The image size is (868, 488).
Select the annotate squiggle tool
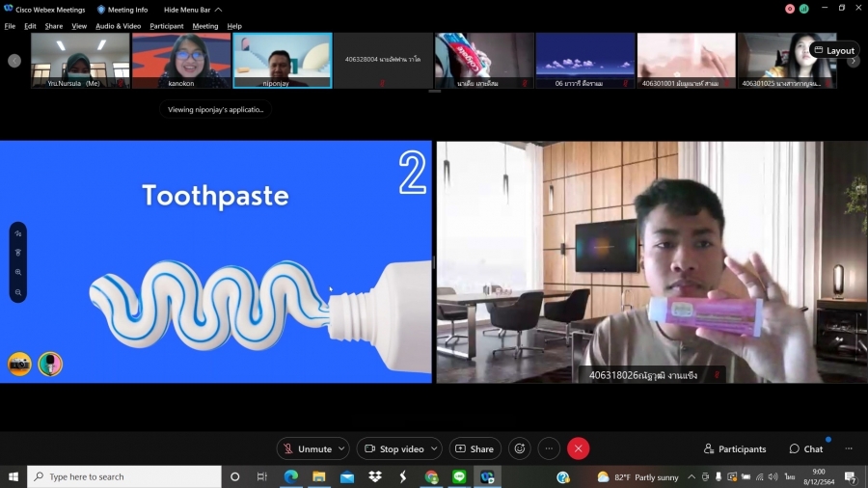(18, 233)
